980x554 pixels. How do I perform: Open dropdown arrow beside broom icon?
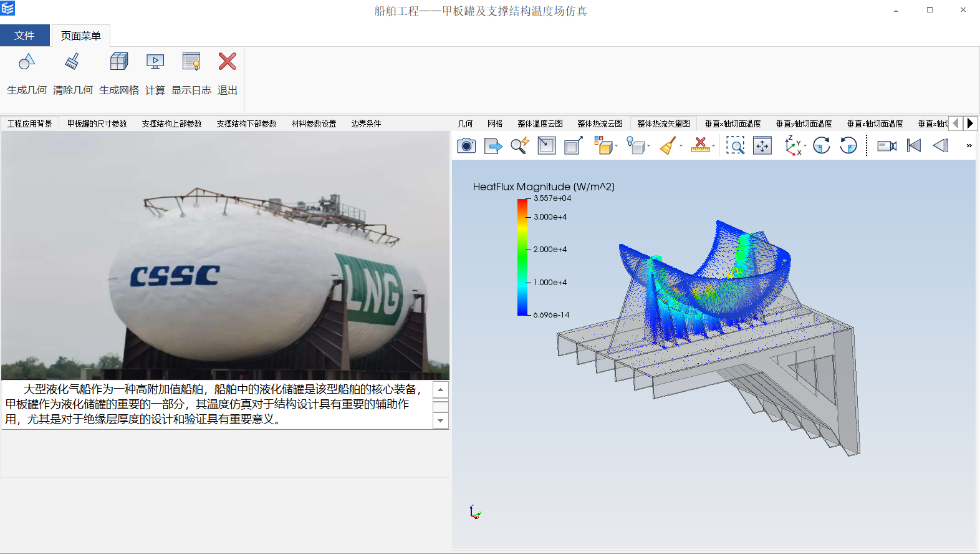[681, 147]
